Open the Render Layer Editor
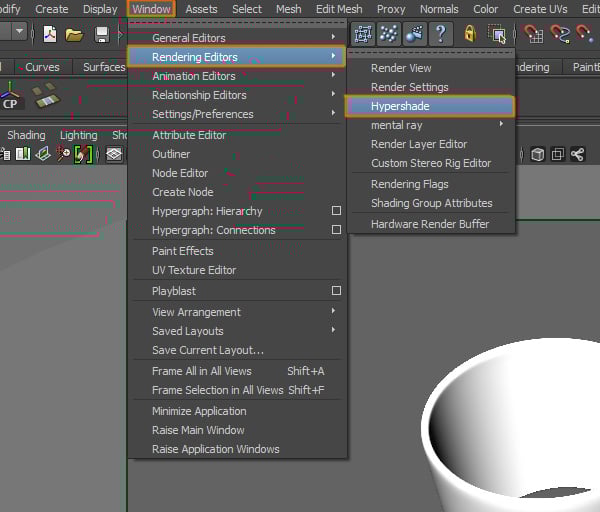600x512 pixels. 419,144
